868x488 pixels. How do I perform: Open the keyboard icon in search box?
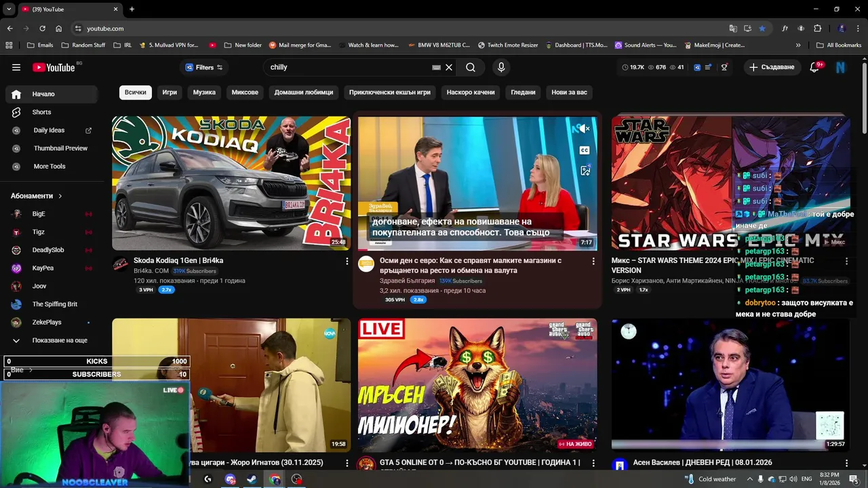(437, 67)
